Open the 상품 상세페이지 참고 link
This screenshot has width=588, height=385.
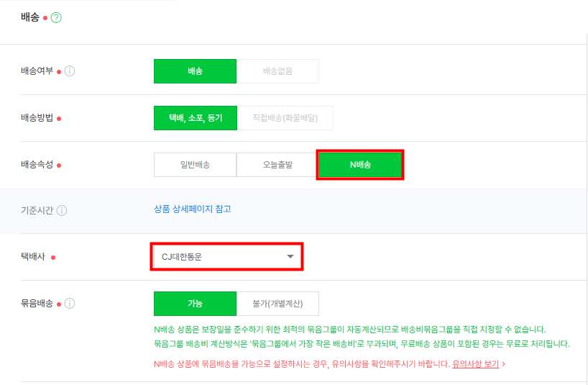click(x=192, y=209)
